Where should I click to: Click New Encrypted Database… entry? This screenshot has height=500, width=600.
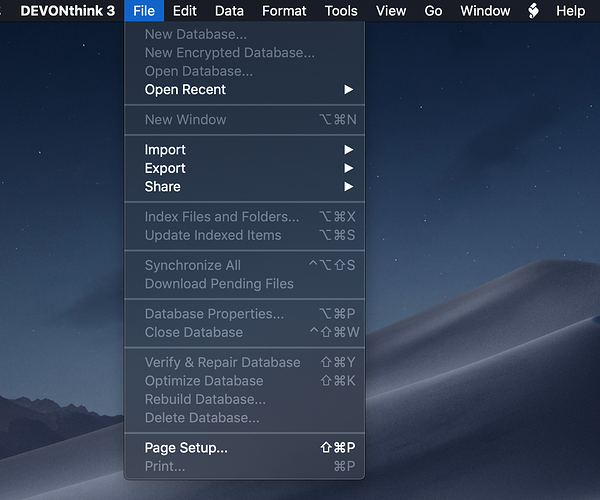click(245, 52)
